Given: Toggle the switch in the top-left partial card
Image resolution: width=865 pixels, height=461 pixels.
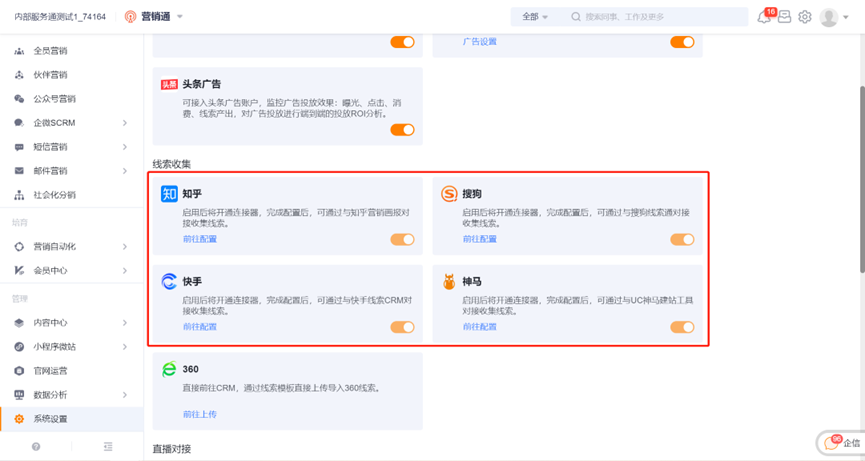Looking at the screenshot, I should [x=402, y=42].
